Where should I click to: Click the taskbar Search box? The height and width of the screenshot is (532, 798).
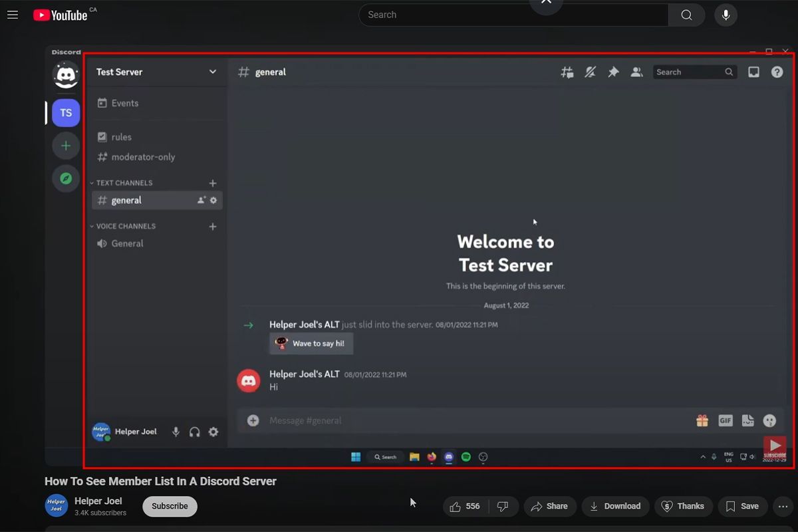pos(385,457)
